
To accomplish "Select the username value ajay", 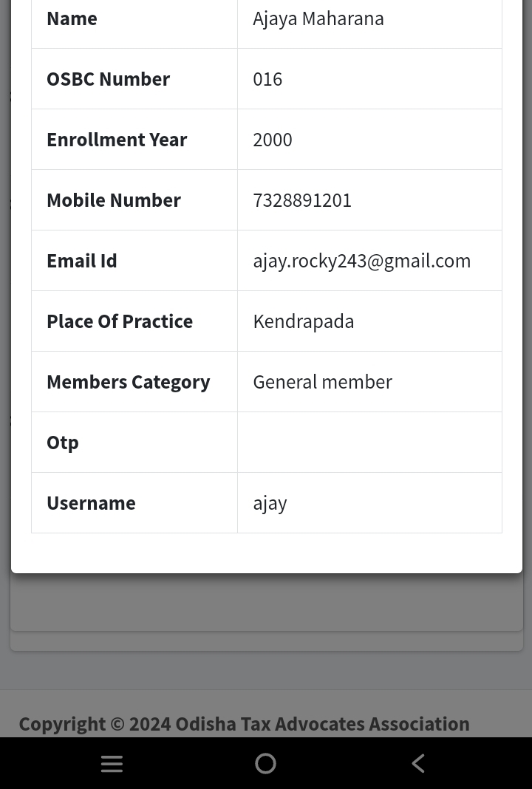I will [x=270, y=503].
